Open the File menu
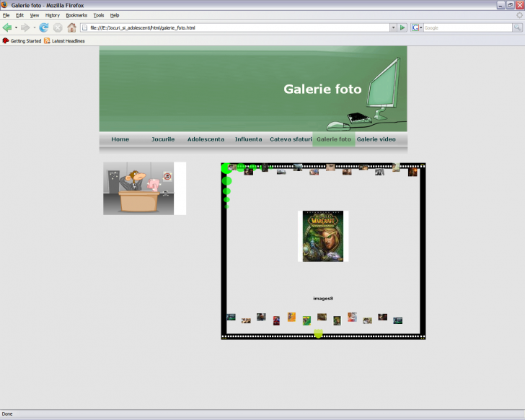The width and height of the screenshot is (525, 420). click(x=6, y=15)
